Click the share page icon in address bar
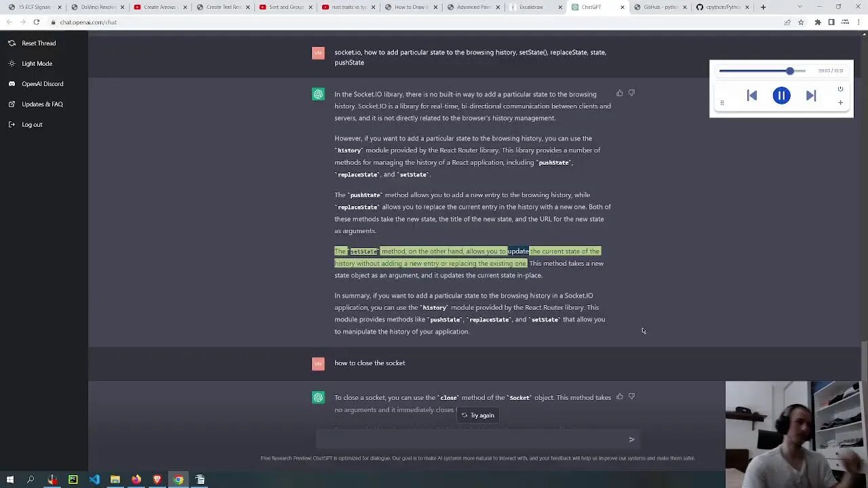The image size is (868, 488). (787, 22)
